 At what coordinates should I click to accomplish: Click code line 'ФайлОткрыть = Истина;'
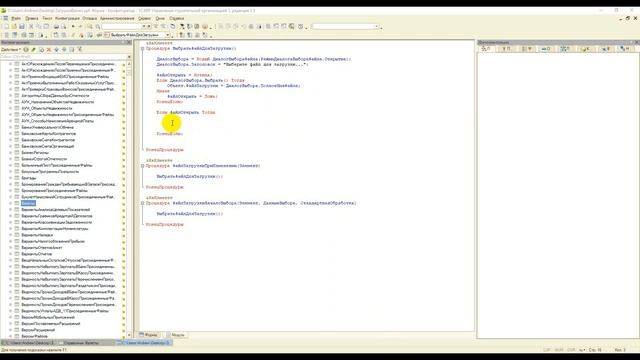click(x=184, y=75)
